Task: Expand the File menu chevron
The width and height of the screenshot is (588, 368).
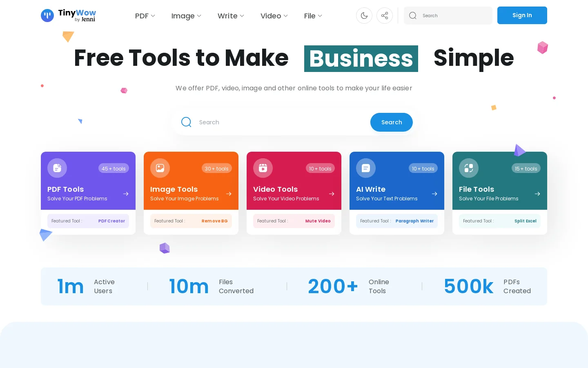Action: pyautogui.click(x=320, y=16)
